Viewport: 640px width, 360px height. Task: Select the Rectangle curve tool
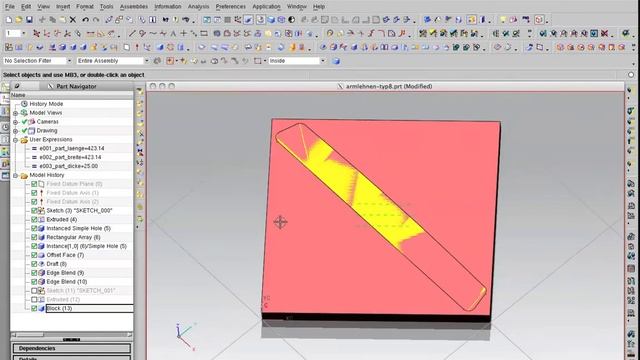coord(204,33)
